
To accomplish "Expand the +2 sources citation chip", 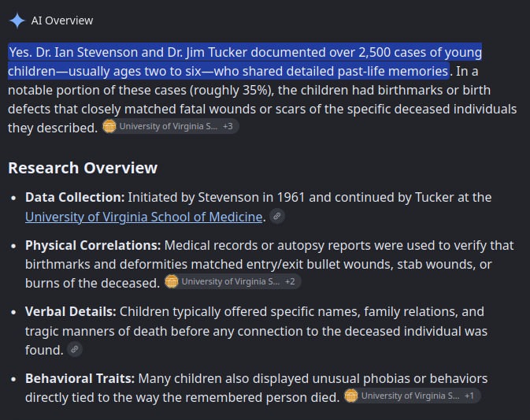I will 290,281.
